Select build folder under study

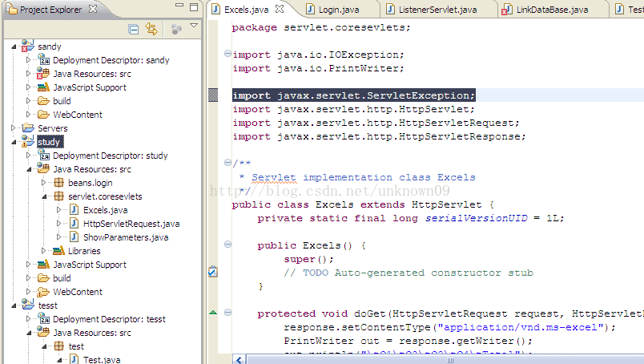tap(62, 278)
